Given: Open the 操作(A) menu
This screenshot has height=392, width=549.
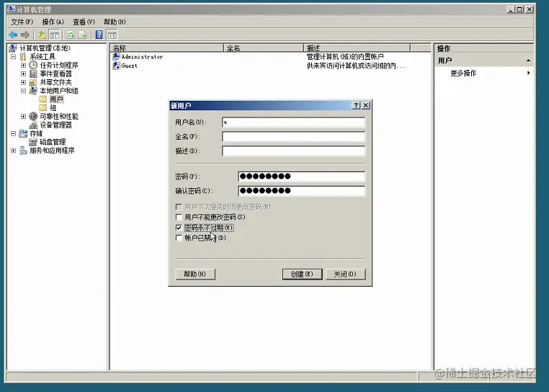Looking at the screenshot, I should pos(53,22).
